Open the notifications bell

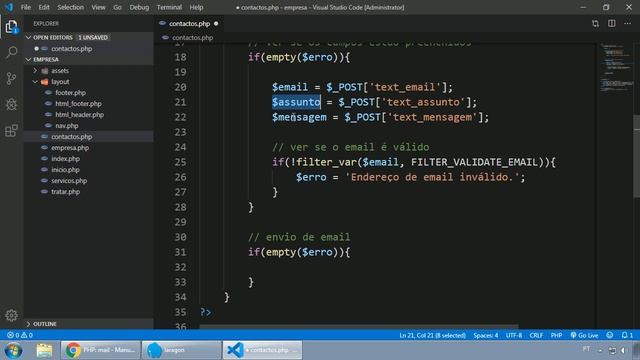[627, 335]
